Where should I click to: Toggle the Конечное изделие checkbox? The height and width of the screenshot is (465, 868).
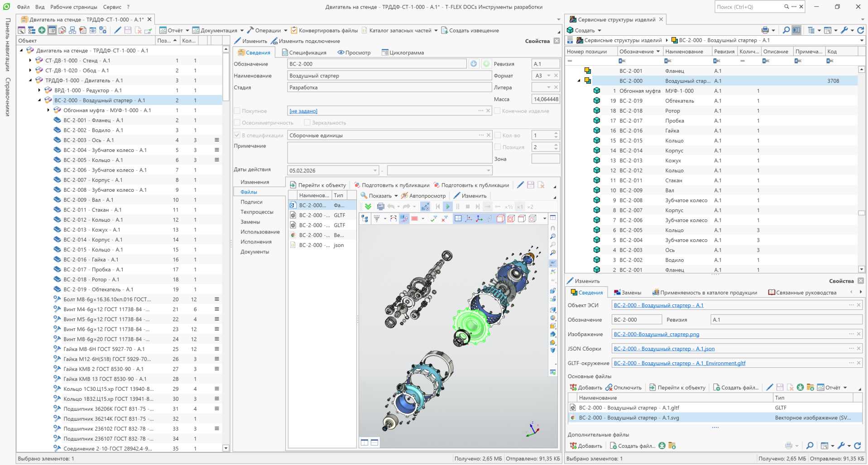coord(497,111)
